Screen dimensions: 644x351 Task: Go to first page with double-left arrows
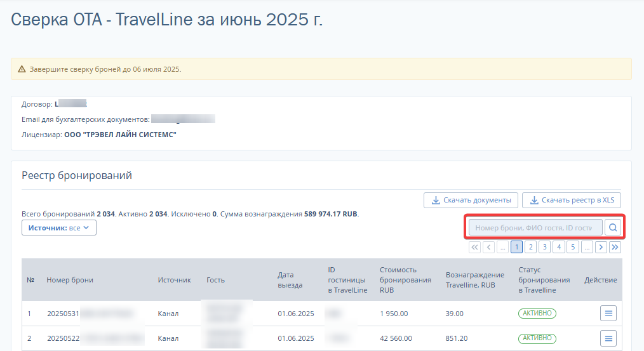click(475, 247)
